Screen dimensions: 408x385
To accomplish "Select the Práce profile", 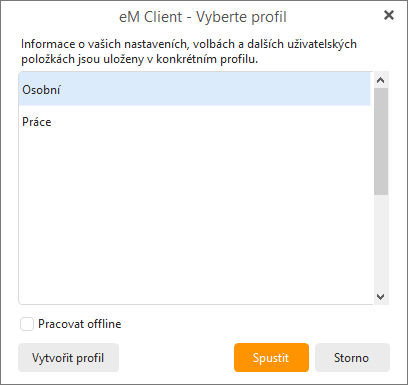I will pos(195,122).
